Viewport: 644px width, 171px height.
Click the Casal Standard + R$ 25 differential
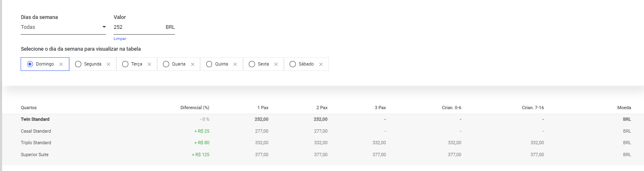tap(202, 131)
